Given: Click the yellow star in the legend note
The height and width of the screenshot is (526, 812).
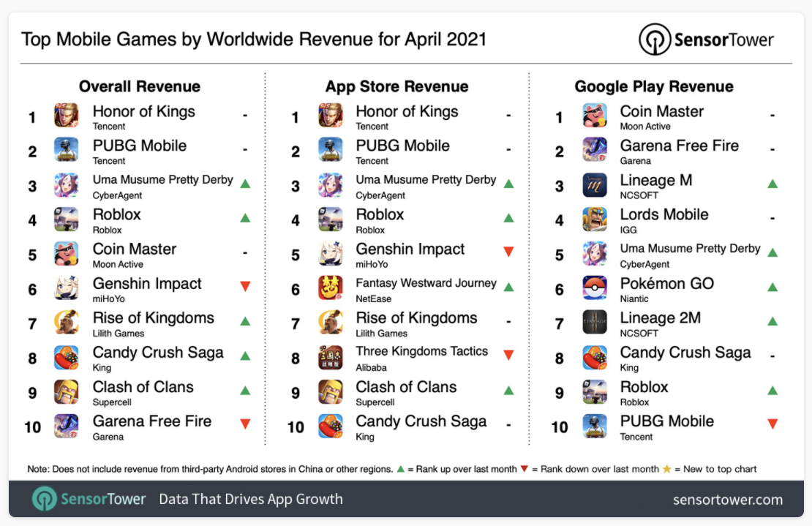Looking at the screenshot, I should click(x=667, y=469).
